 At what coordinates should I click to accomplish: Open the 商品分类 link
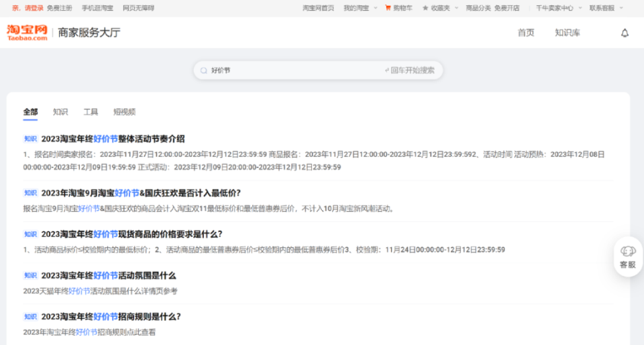click(478, 8)
